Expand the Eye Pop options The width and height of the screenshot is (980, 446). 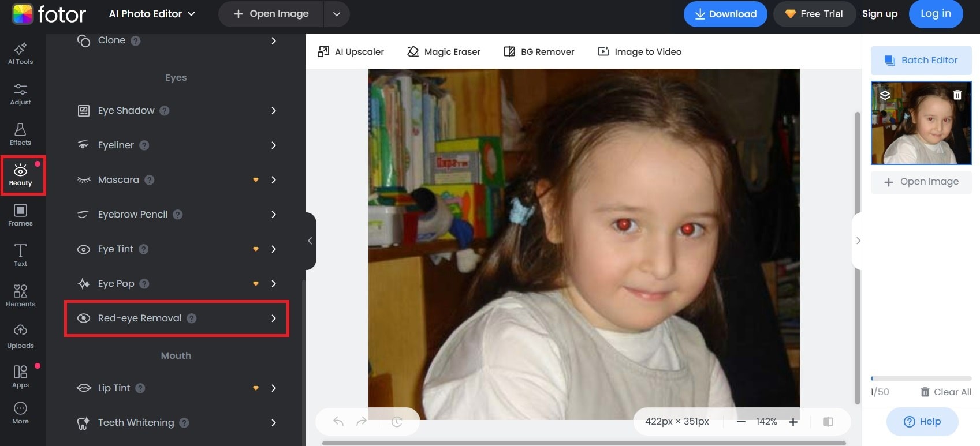point(274,283)
